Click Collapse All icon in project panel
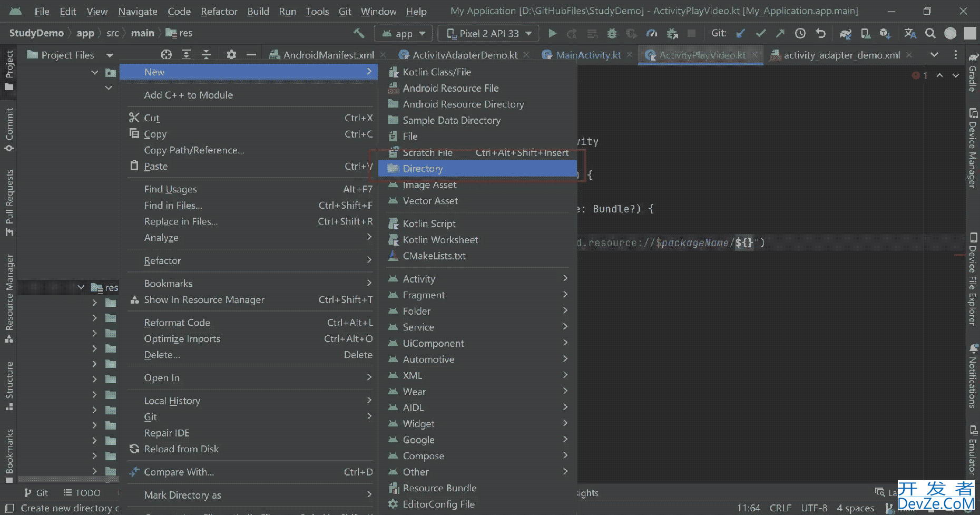 coord(206,55)
